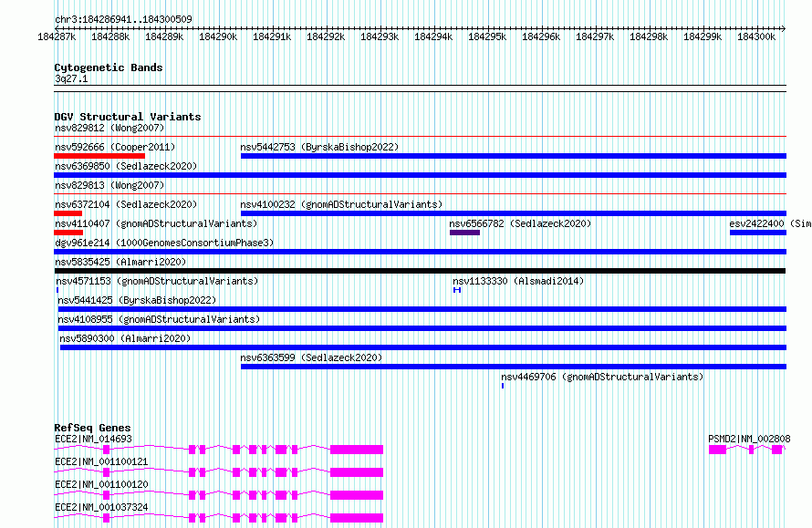Open the nsv5442753 (ByrskaBishop2022) label

tap(319, 147)
